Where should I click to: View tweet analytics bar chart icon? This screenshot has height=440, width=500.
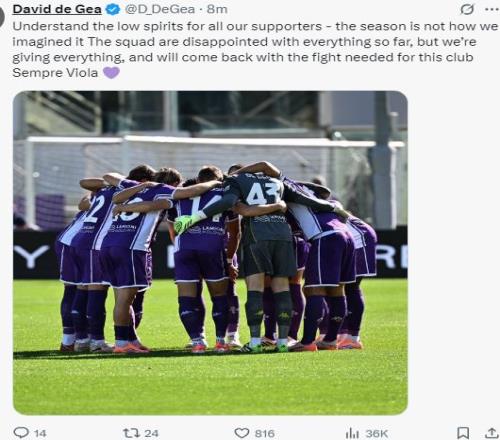click(352, 433)
